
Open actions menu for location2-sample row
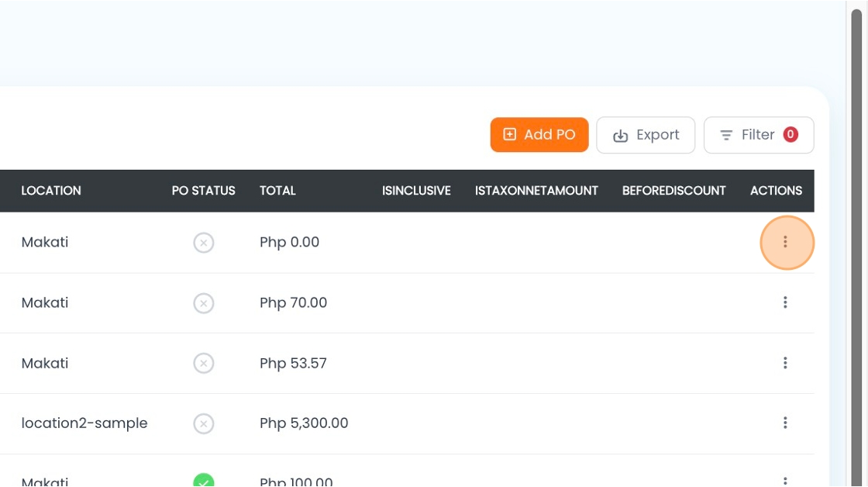(x=785, y=423)
